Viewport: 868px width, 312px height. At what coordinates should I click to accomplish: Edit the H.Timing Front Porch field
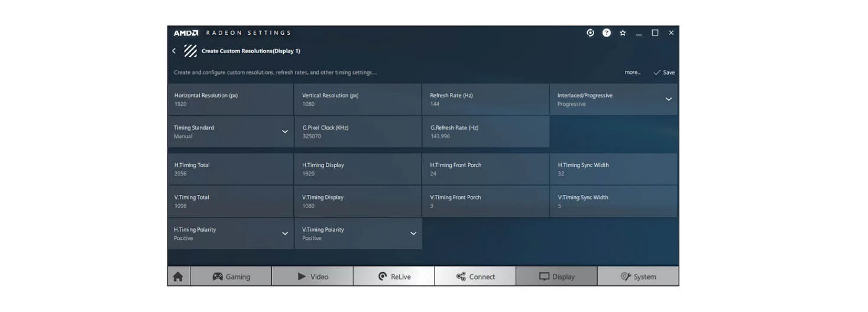coord(486,169)
